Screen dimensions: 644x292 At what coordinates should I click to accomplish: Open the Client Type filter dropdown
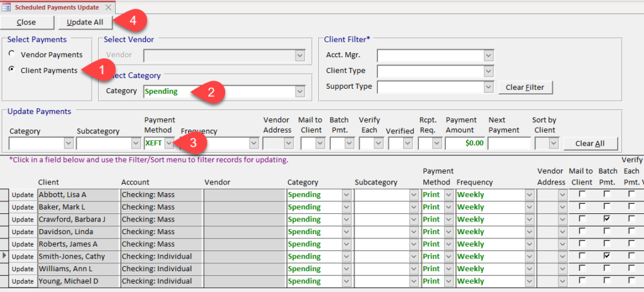click(488, 71)
